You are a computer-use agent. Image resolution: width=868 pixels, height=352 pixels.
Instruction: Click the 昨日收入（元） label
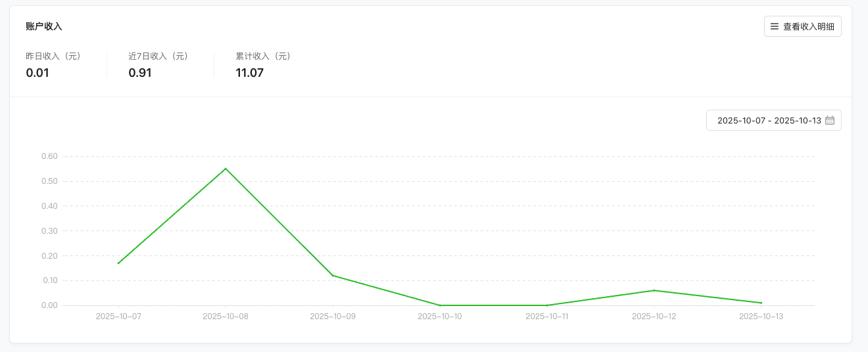tap(53, 56)
